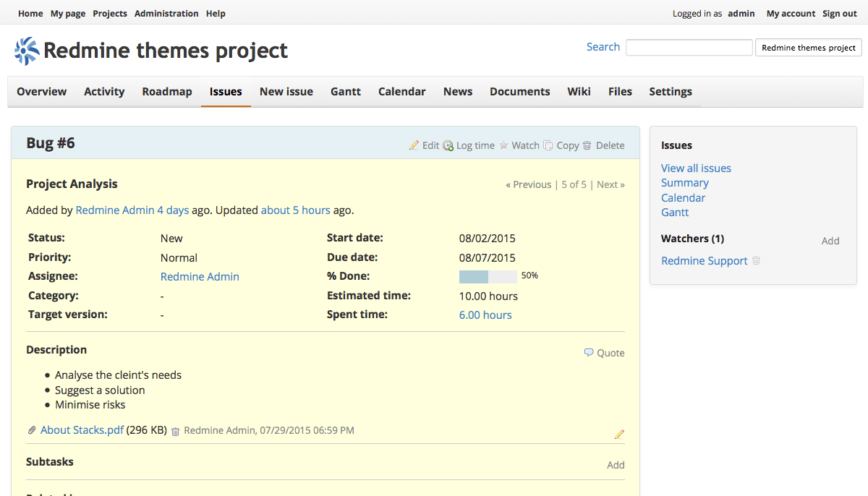Switch to the Files tab
Image resolution: width=868 pixels, height=496 pixels.
(x=620, y=92)
